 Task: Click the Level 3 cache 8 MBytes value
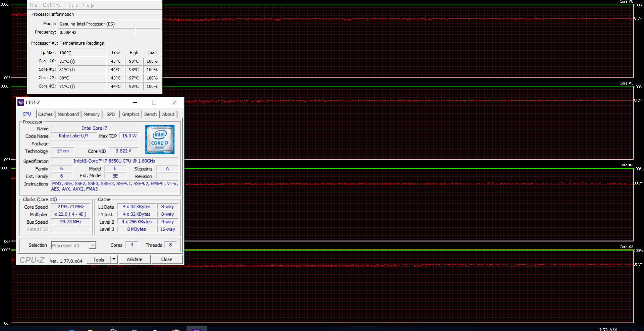pyautogui.click(x=137, y=229)
